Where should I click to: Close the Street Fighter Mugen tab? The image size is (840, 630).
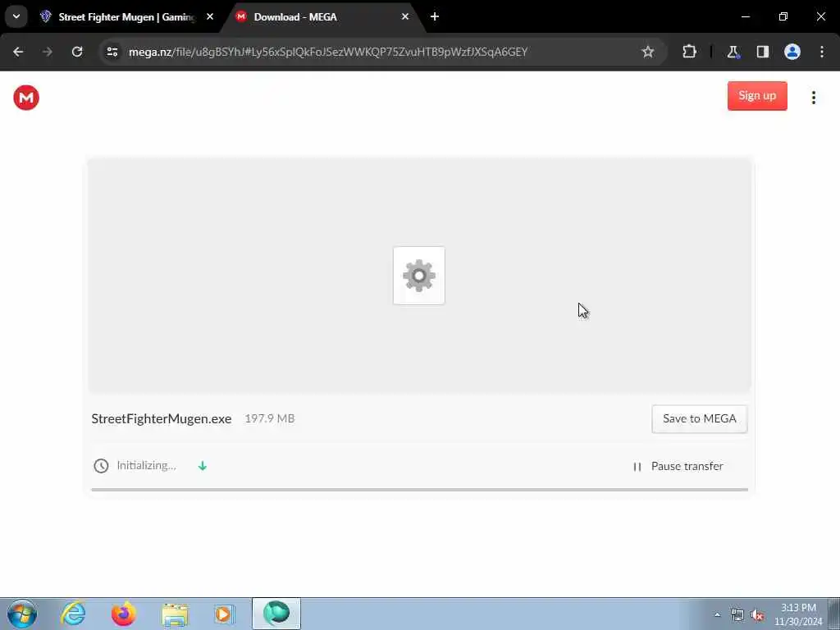210,17
